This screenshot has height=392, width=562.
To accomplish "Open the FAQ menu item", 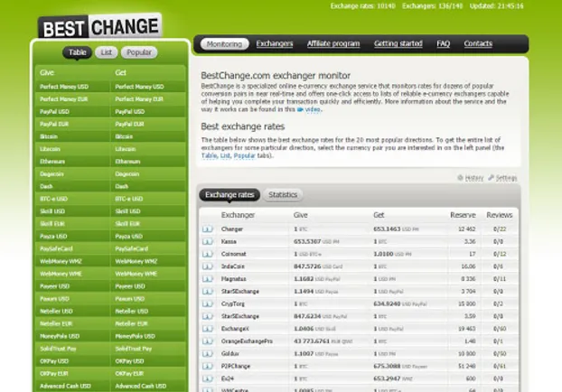I will (444, 43).
